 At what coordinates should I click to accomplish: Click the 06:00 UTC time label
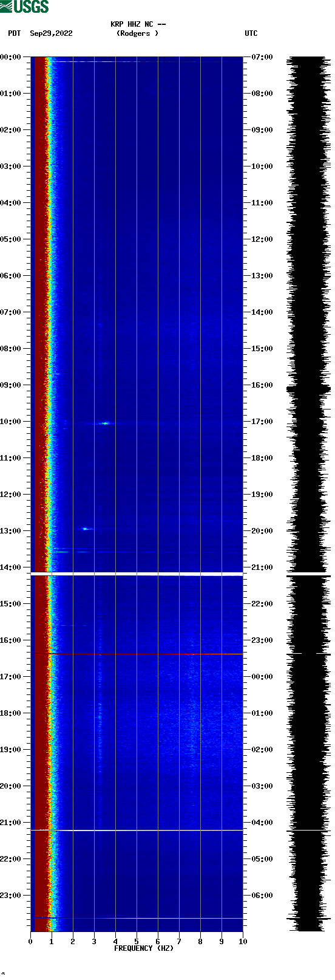pos(262,895)
